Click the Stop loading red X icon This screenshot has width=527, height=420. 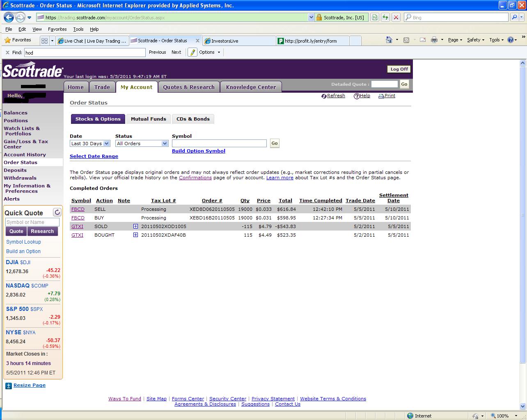click(x=396, y=17)
